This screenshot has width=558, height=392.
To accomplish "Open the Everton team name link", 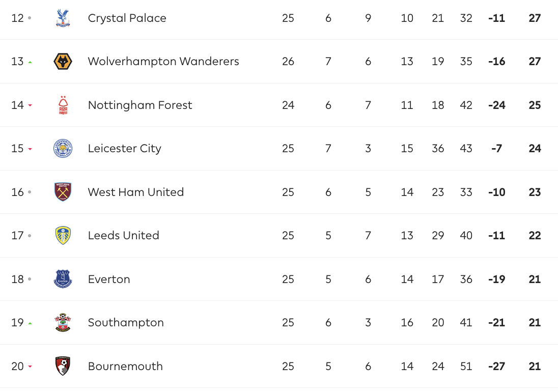I will coord(109,279).
